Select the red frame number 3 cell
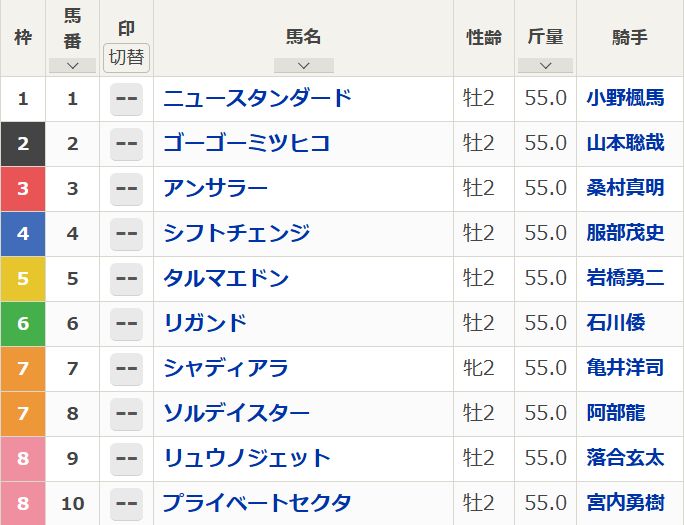The image size is (684, 525). click(x=23, y=189)
